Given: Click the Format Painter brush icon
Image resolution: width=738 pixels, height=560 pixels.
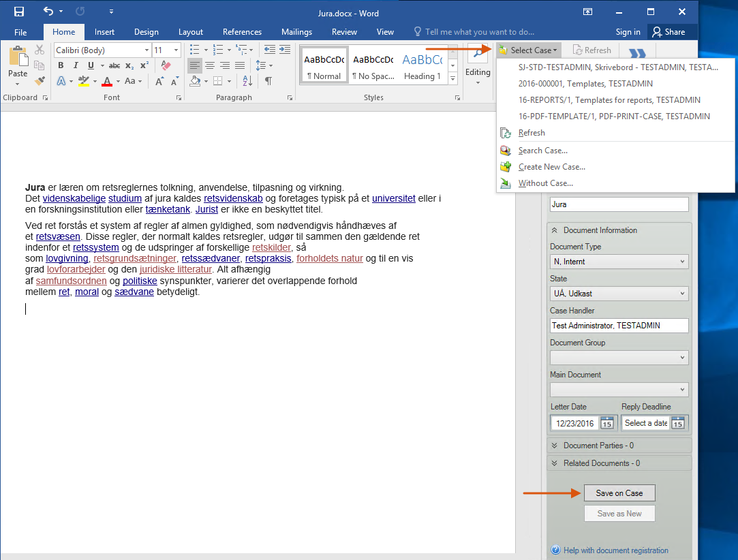Looking at the screenshot, I should (x=40, y=81).
